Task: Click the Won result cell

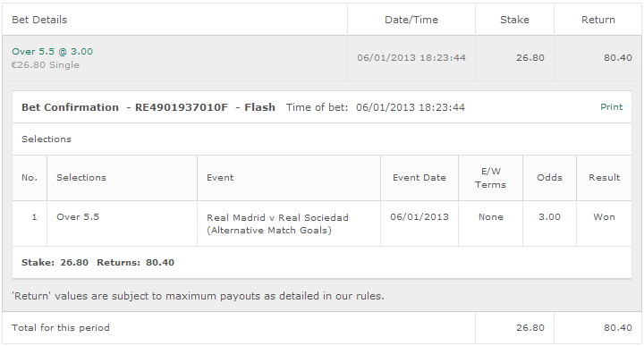Action: tap(604, 217)
